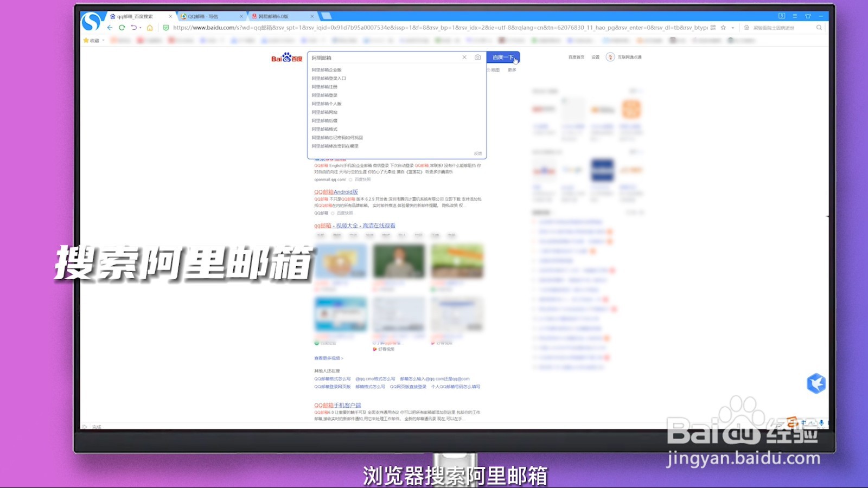Open the 更多 search category tab

512,70
